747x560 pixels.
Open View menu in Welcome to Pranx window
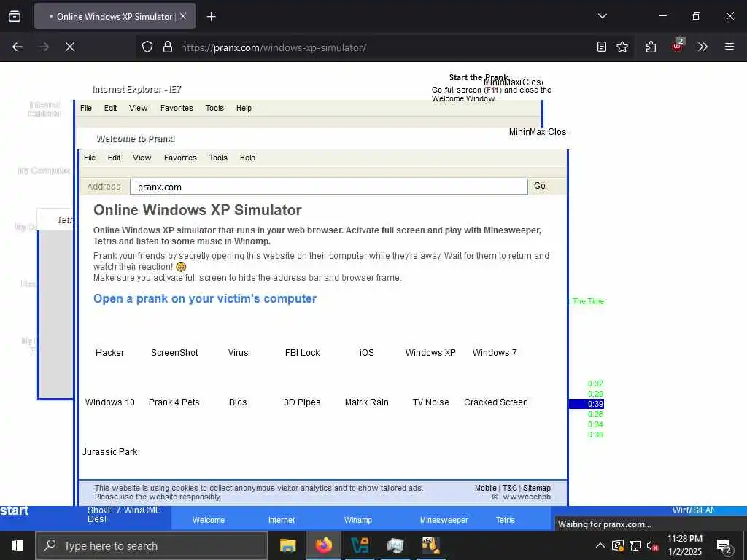(142, 157)
